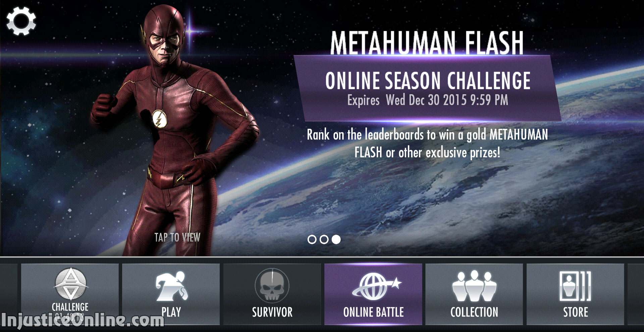Open the Collection three-figures icon
644x332 pixels.
pos(474,286)
